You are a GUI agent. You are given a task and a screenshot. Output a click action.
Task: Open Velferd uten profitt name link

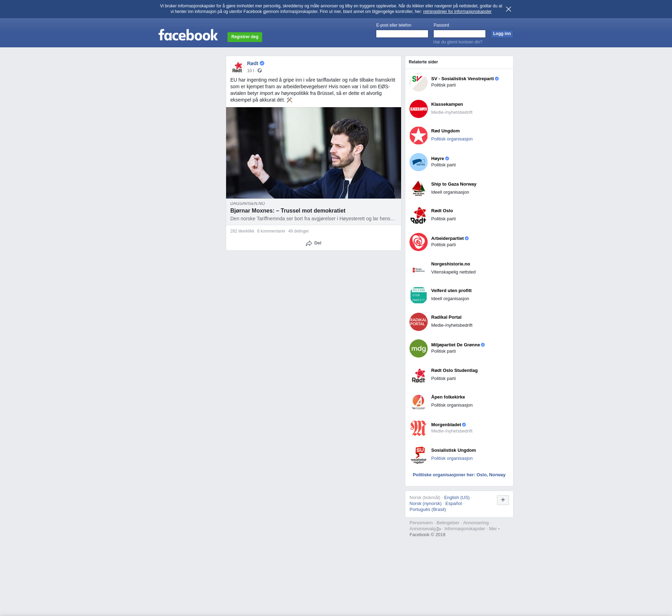(451, 291)
